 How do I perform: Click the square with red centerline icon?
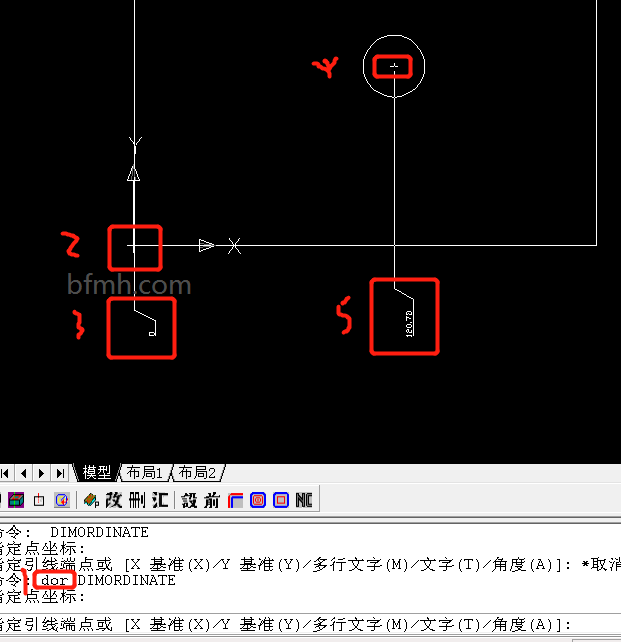(39, 500)
